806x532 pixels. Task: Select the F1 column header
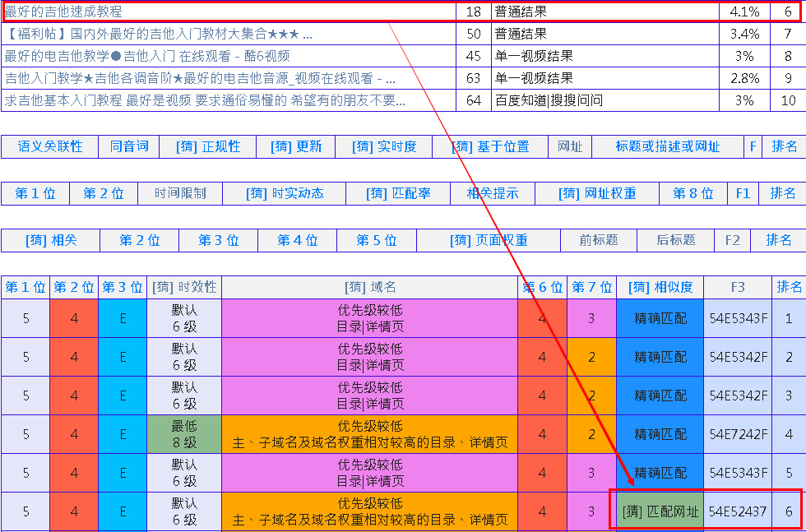[743, 193]
